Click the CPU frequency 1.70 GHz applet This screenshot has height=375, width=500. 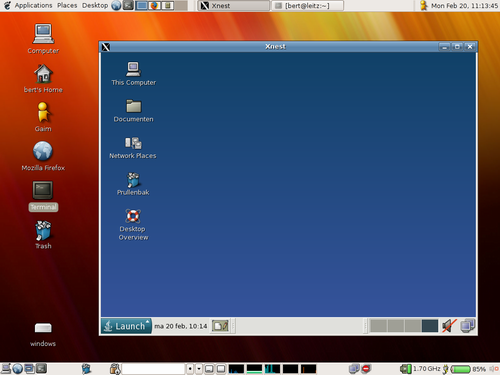[x=420, y=369]
